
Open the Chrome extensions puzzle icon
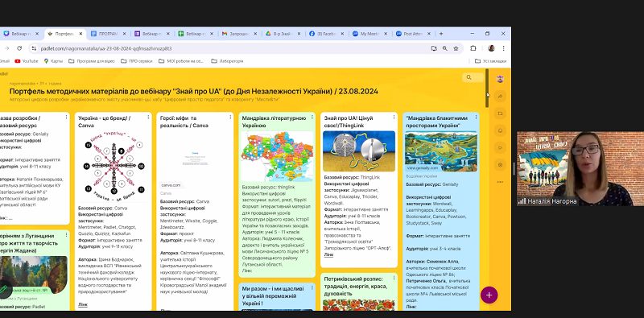click(473, 48)
